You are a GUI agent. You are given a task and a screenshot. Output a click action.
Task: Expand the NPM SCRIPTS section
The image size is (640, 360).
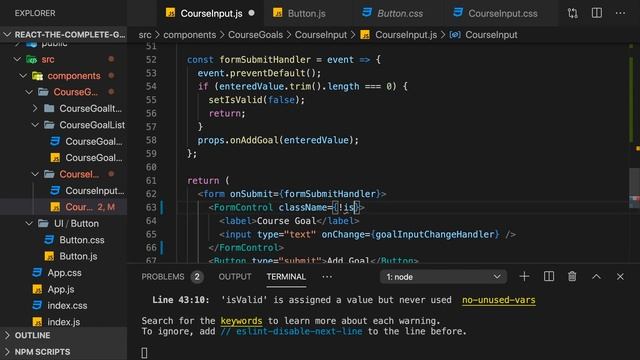(x=7, y=352)
